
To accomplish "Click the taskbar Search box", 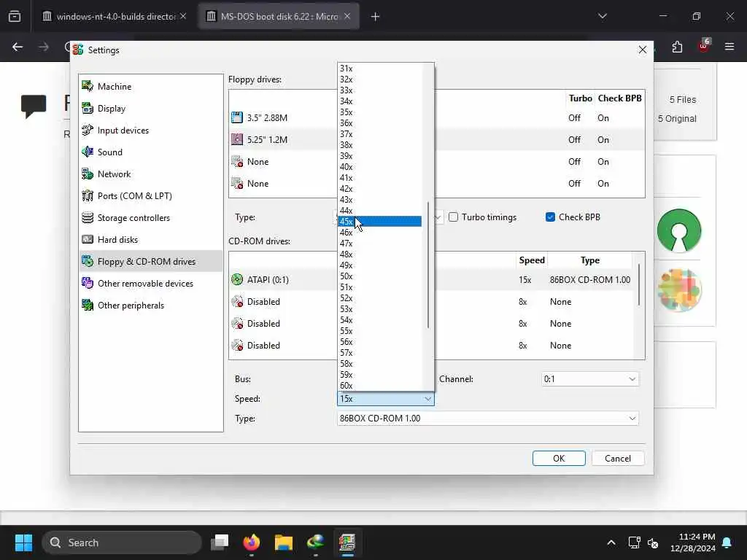I will pos(122,542).
